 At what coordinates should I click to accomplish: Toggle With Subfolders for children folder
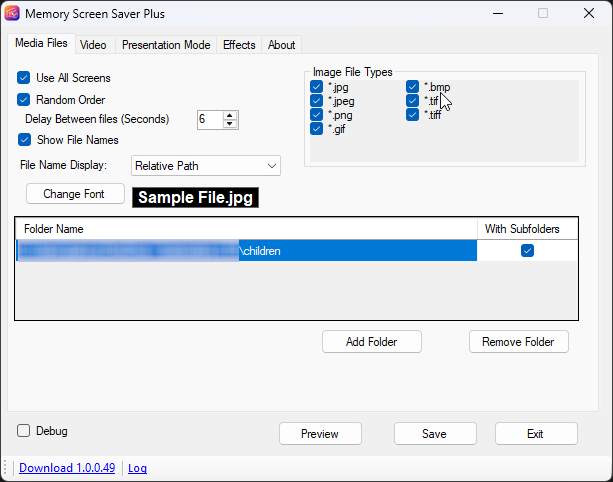click(x=527, y=251)
